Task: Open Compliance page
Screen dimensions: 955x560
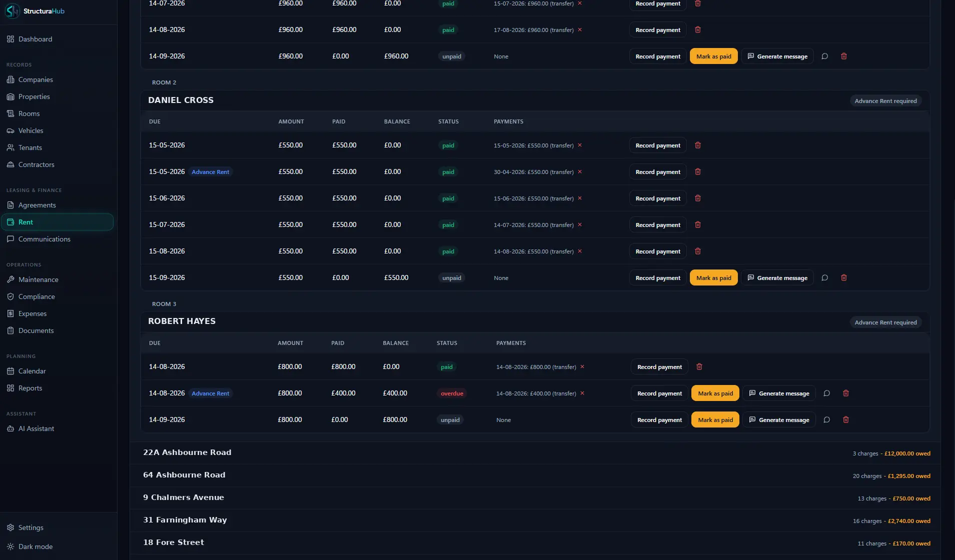Action: (x=37, y=296)
